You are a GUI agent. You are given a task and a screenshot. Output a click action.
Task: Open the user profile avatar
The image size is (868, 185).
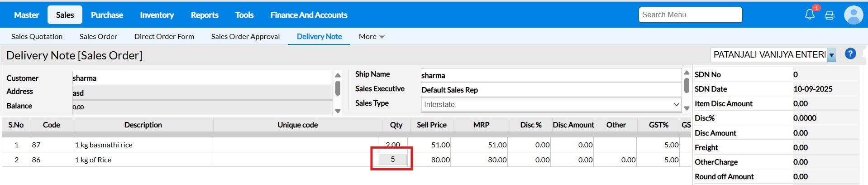[x=854, y=15]
